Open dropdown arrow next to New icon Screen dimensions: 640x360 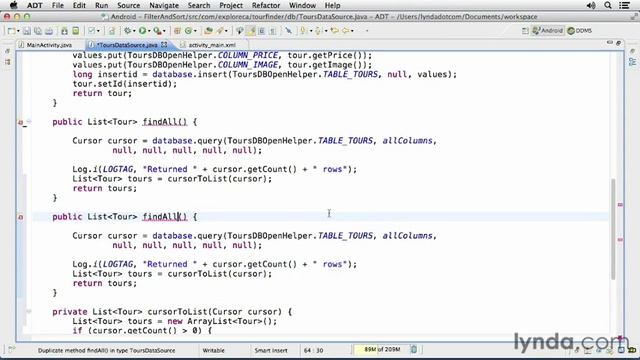click(18, 31)
